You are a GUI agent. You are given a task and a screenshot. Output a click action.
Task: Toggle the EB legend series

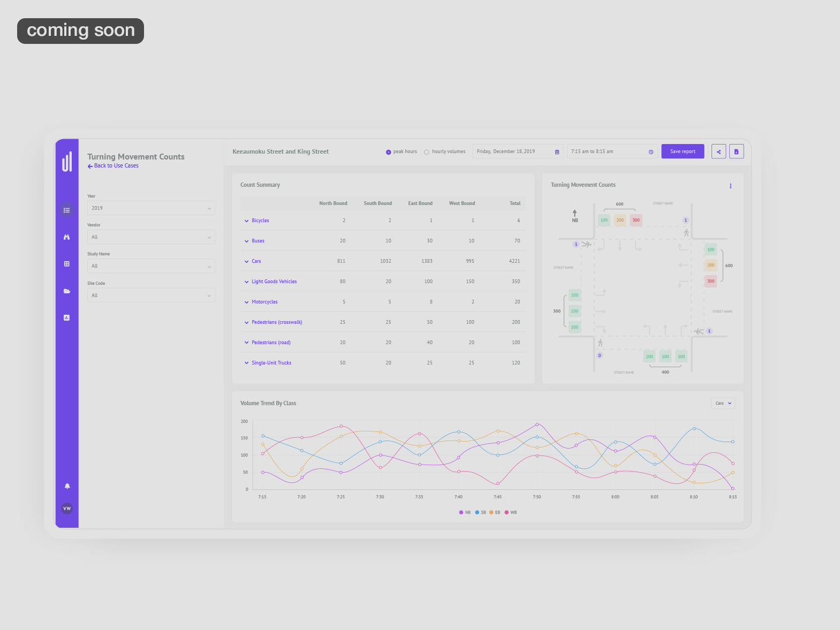click(495, 512)
